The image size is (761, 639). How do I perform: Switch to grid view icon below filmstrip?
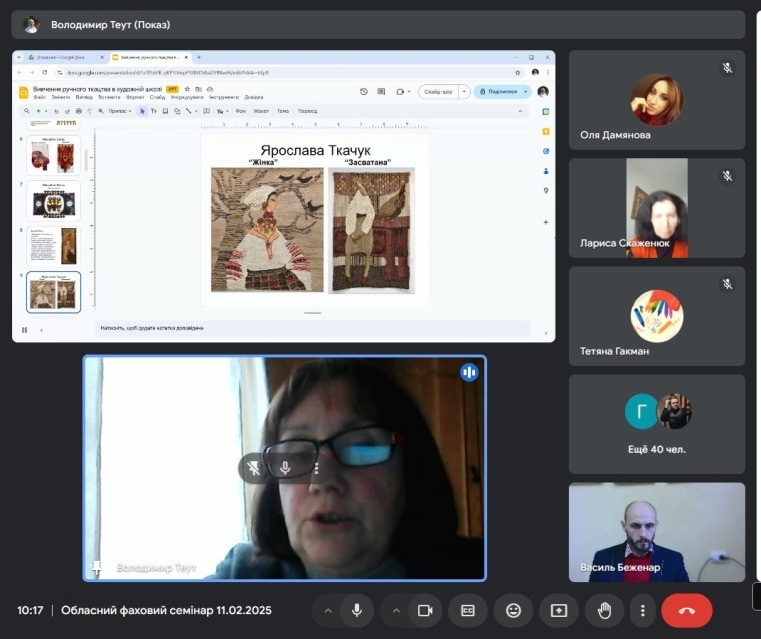(x=24, y=330)
